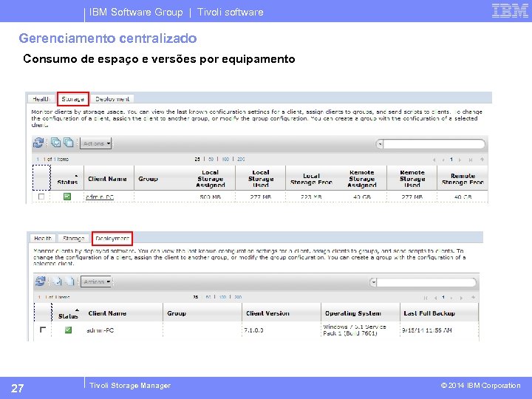Sort Storage table by Client Name column
The image size is (532, 399).
point(109,178)
